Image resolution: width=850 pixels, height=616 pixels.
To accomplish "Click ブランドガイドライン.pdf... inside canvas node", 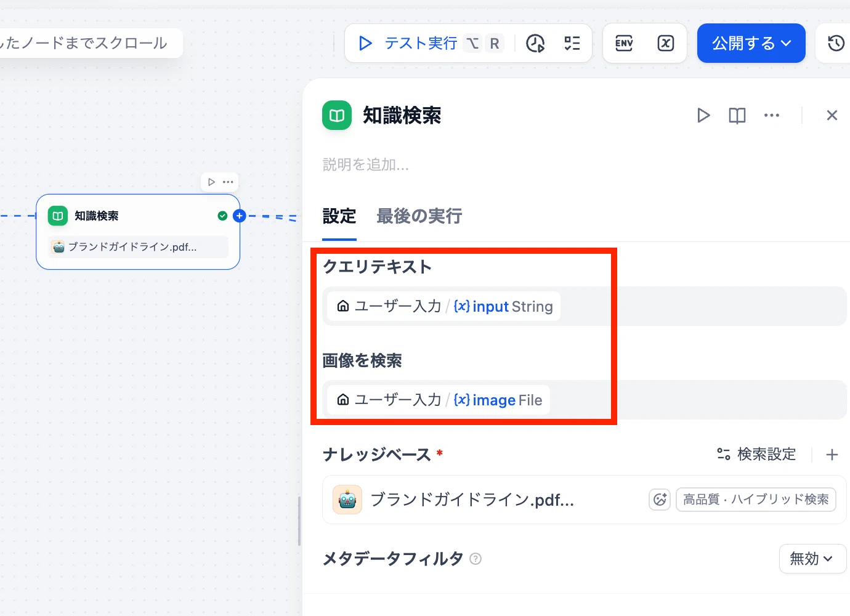I will [138, 247].
